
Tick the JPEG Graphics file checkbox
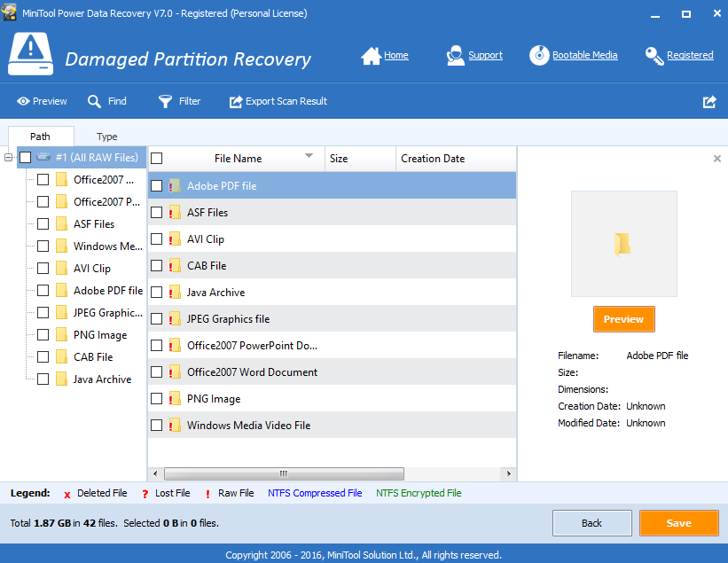point(157,319)
